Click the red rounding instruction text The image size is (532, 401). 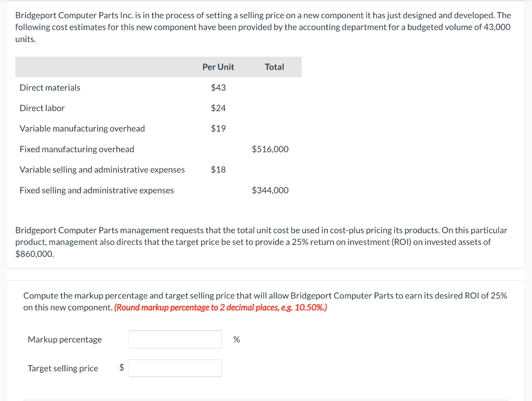[x=220, y=307]
